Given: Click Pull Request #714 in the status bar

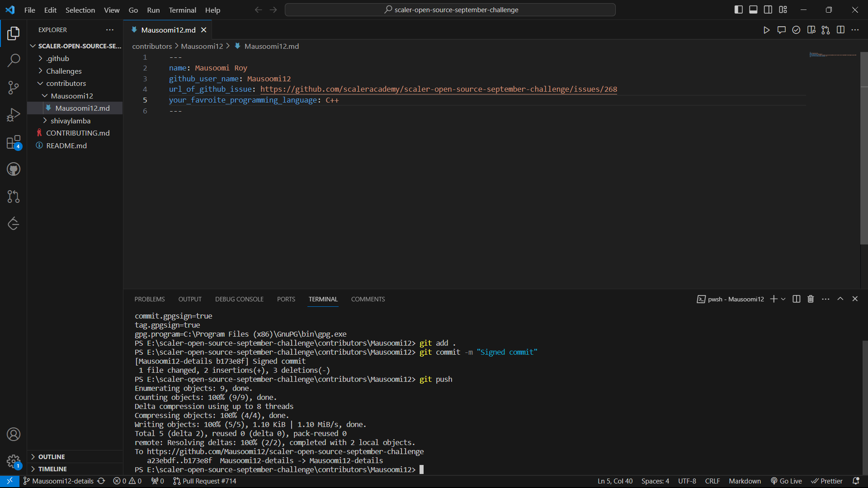Looking at the screenshot, I should click(x=205, y=481).
